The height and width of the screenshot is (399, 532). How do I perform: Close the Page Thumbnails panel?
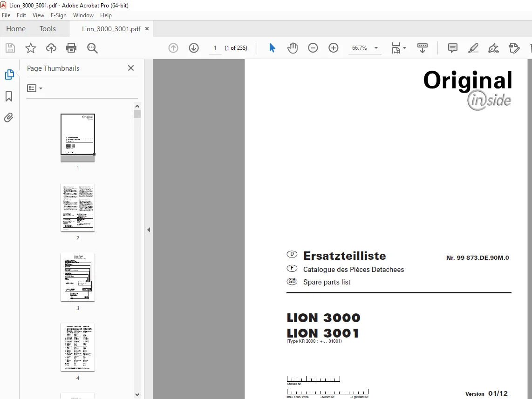[131, 68]
